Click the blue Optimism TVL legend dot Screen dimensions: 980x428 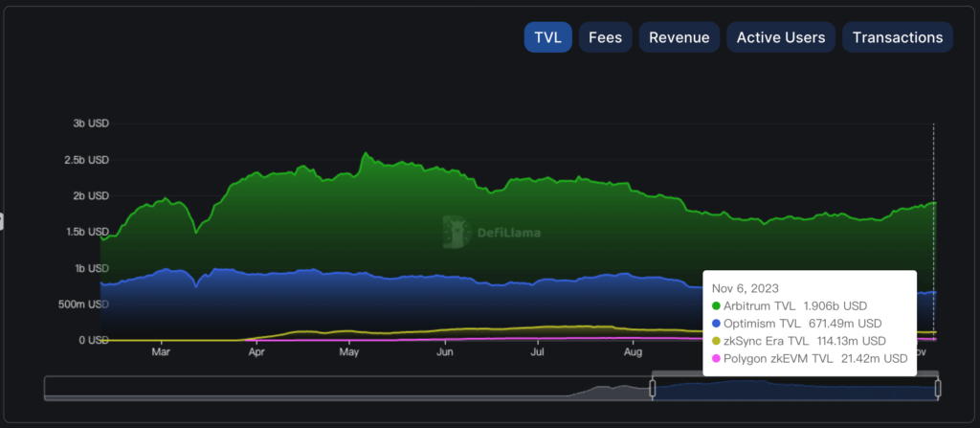(716, 324)
